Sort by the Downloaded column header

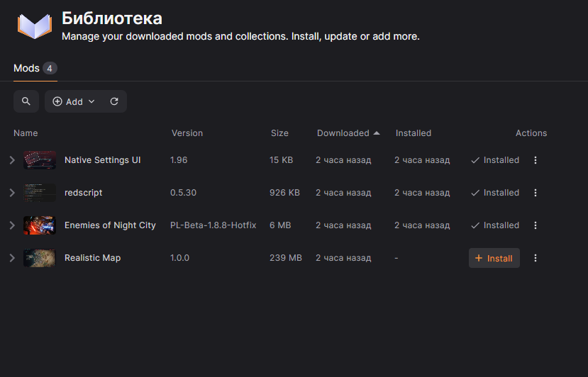[x=343, y=133]
